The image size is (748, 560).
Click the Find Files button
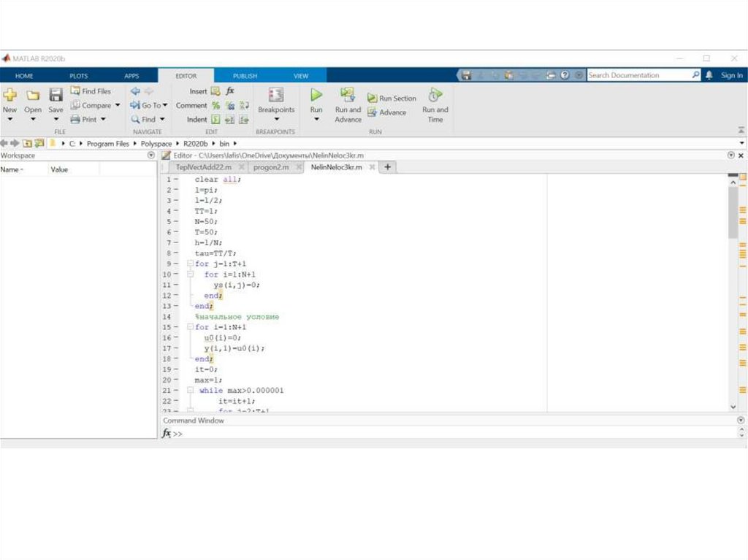tap(91, 91)
